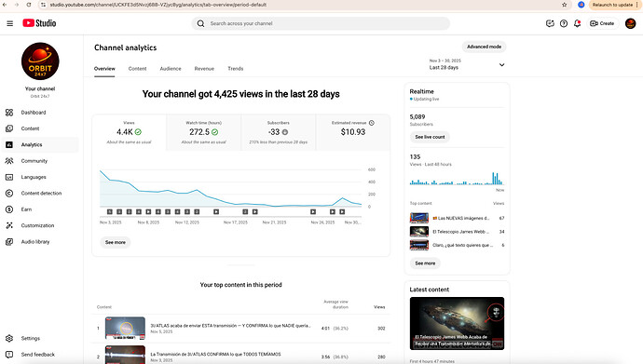The image size is (643, 364).
Task: Click the YouTube Studio logo
Action: 39,23
